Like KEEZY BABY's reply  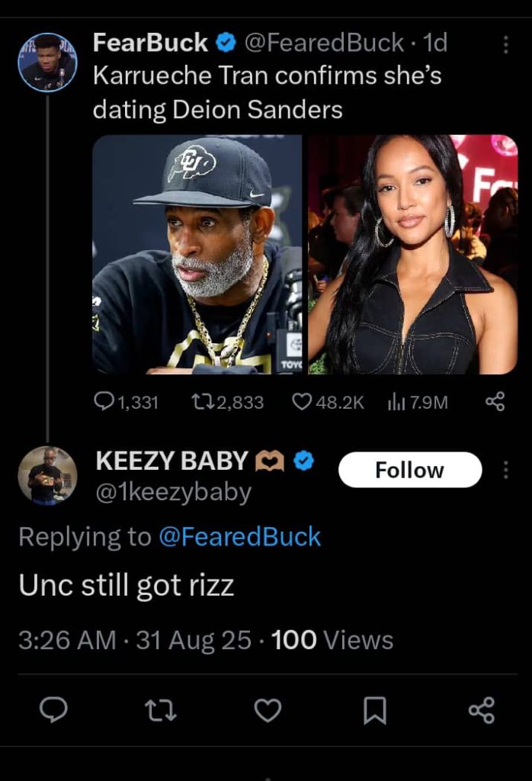[267, 711]
